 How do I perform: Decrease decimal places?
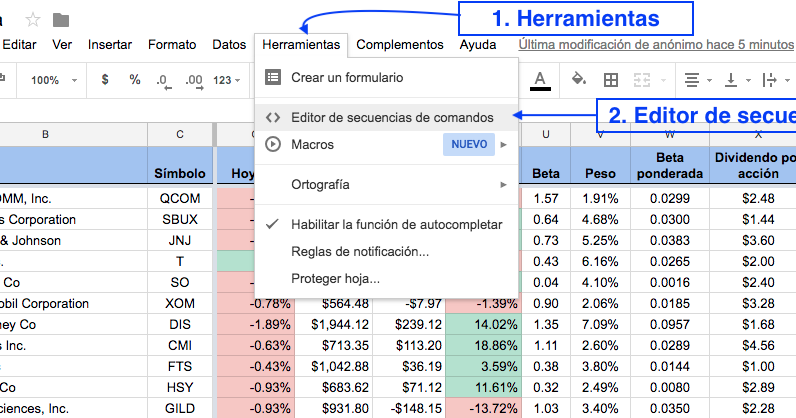tap(163, 81)
